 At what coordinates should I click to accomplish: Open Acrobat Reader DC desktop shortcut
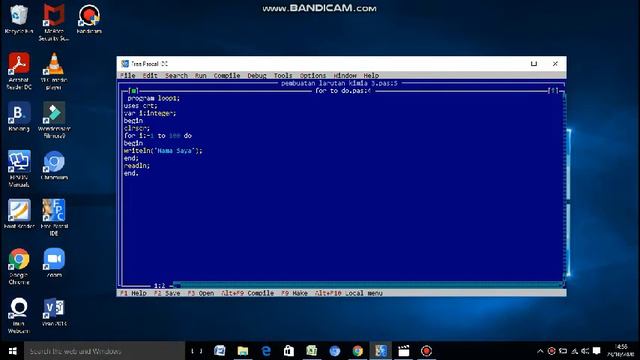click(19, 71)
